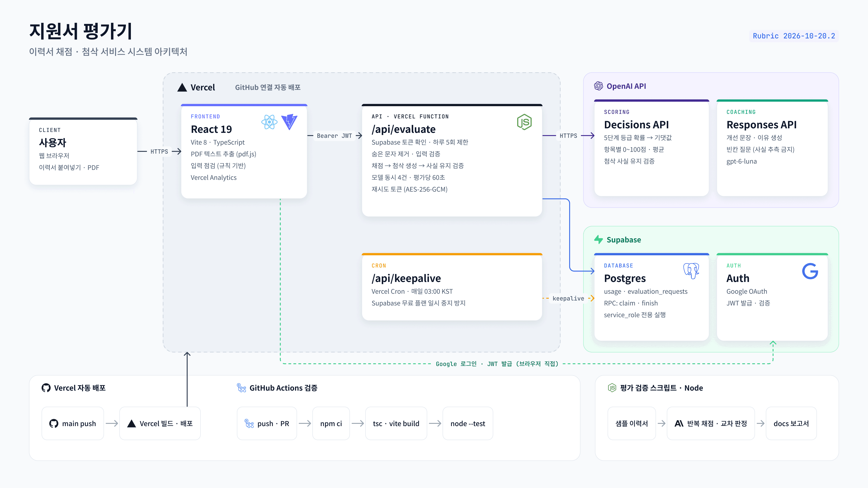Click the Google OAuth line in Auth card
This screenshot has width=868, height=488.
[746, 292]
